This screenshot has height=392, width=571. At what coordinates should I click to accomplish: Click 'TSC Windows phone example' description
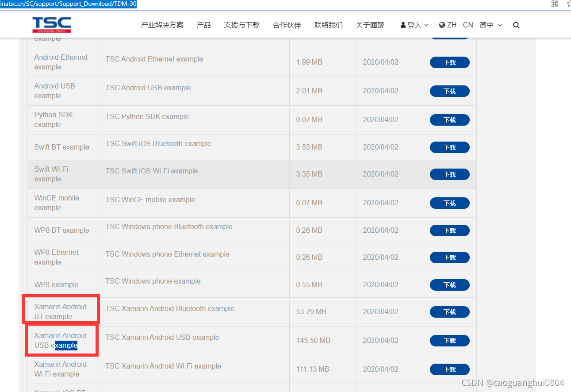(x=153, y=281)
